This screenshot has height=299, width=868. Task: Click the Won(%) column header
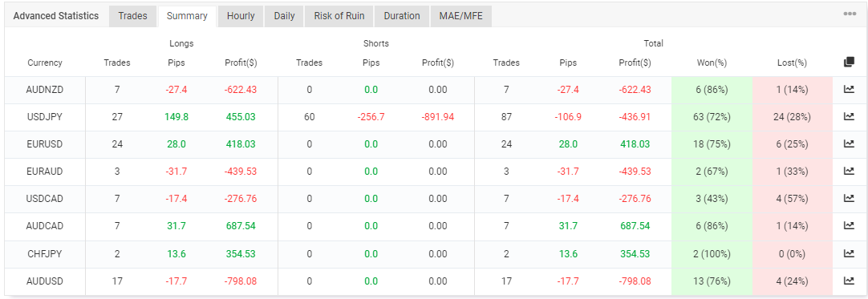[712, 63]
